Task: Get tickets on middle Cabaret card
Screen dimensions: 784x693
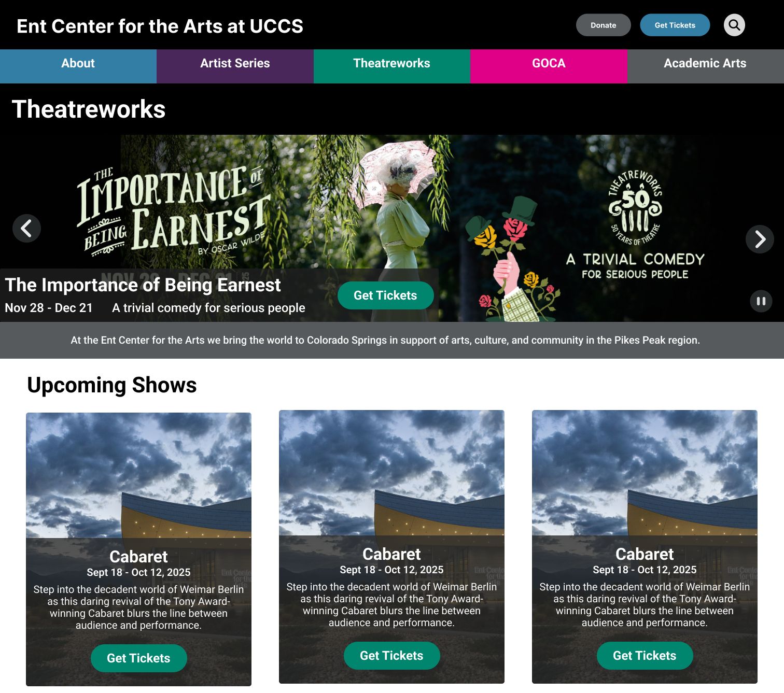Action: 391,656
